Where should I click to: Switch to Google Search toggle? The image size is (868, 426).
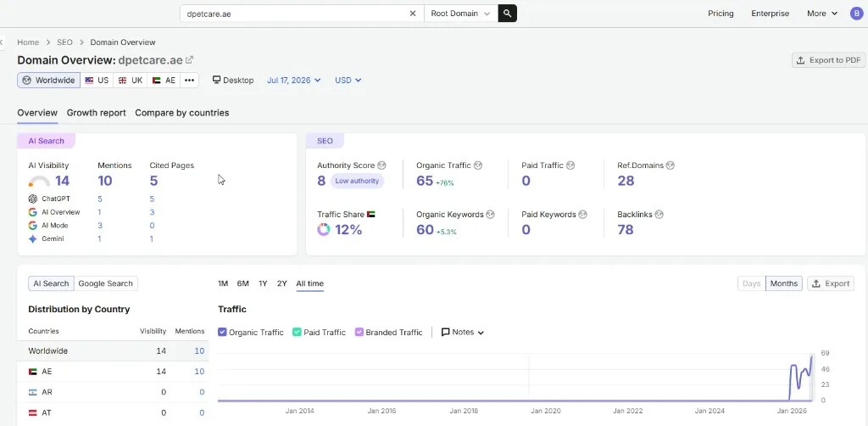point(106,283)
